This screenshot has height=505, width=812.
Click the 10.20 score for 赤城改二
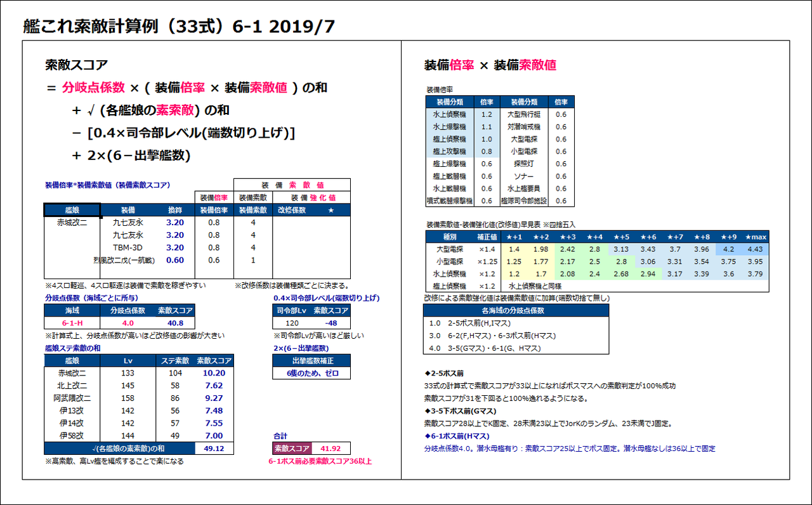pos(214,373)
